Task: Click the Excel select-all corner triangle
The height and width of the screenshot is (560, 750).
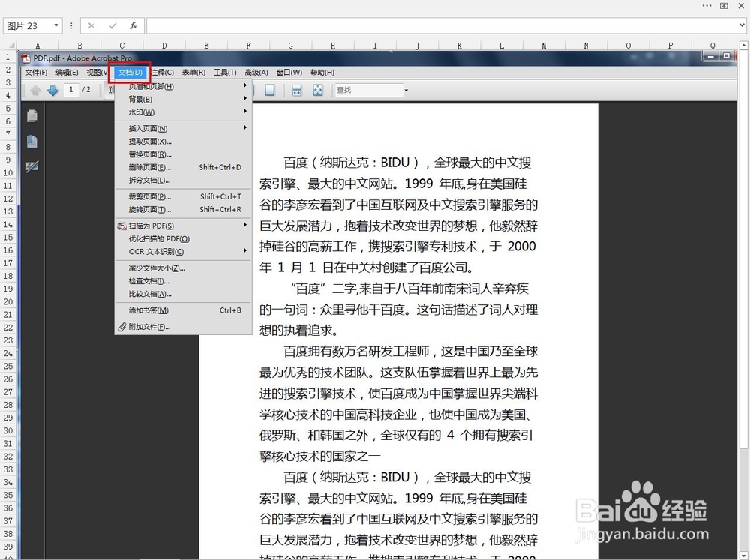Action: pos(11,46)
